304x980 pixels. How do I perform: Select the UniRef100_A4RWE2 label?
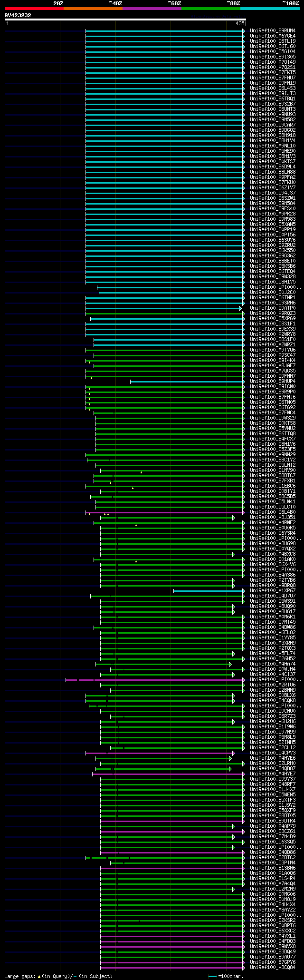coord(273,522)
